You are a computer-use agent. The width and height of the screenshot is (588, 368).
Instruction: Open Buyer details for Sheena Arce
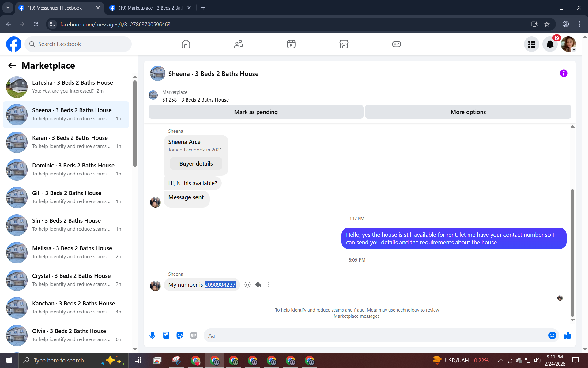pos(196,163)
